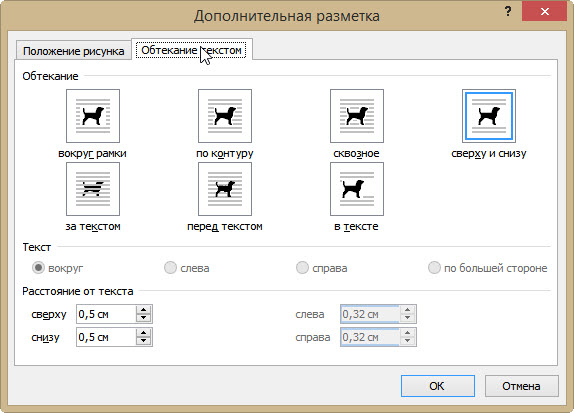Select 'по большей стороне' radio option
Screen dimensions: 574x413
point(434,268)
